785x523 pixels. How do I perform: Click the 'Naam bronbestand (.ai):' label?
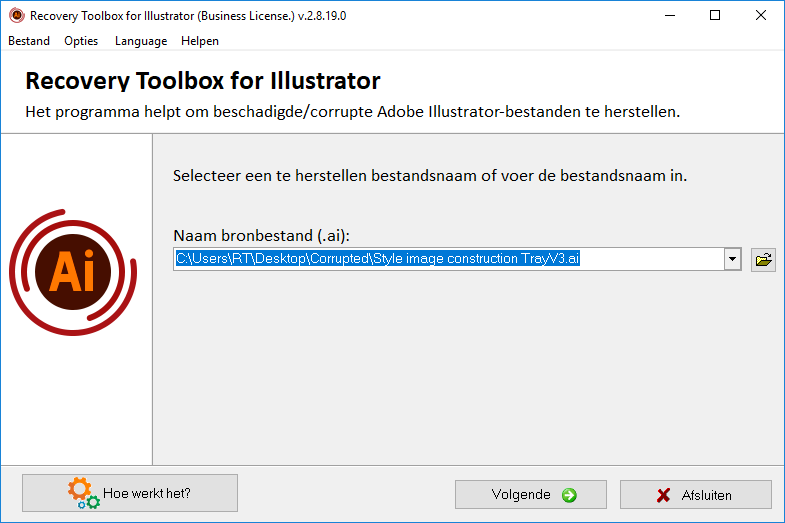(x=261, y=235)
